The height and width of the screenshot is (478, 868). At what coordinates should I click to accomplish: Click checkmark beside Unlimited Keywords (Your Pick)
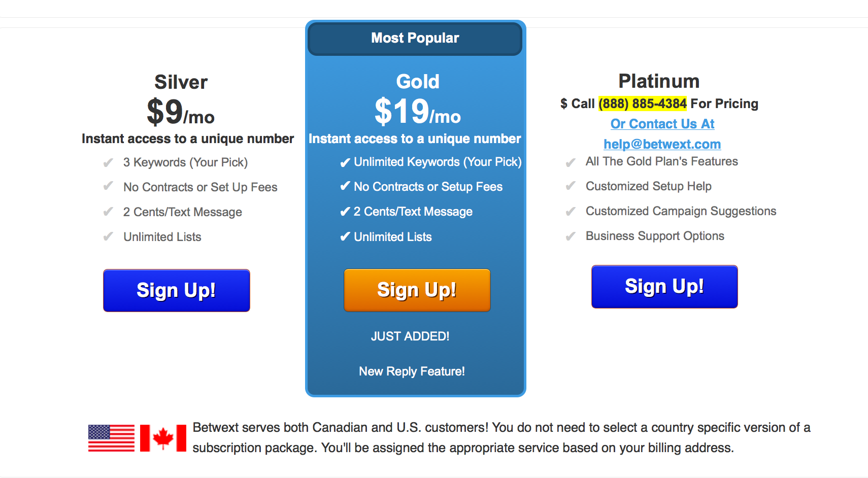[345, 162]
